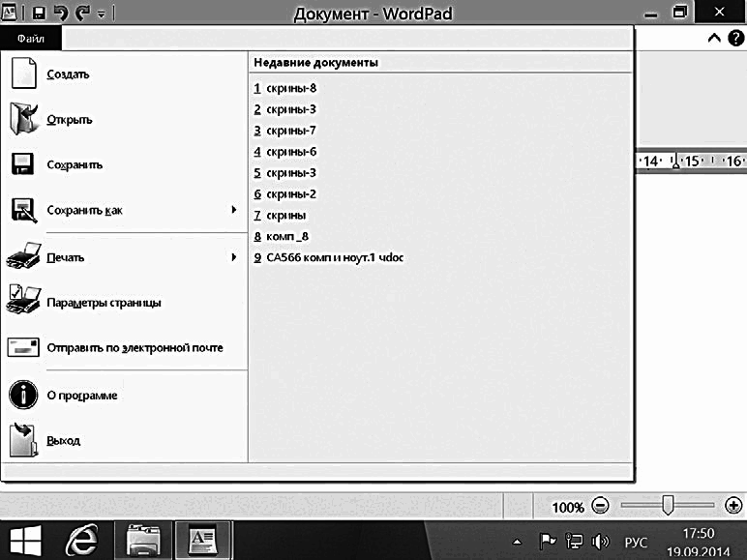Open File Explorer from taskbar
747x560 pixels.
click(x=143, y=540)
